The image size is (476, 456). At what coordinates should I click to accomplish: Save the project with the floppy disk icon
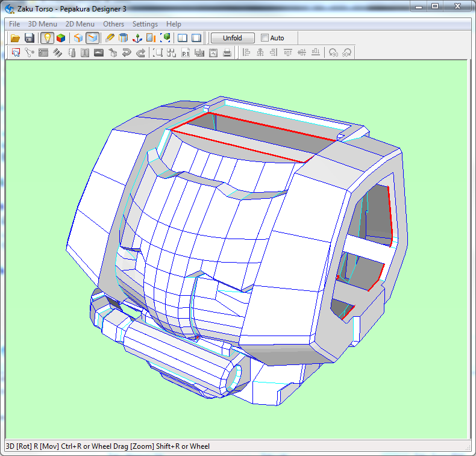coord(29,38)
